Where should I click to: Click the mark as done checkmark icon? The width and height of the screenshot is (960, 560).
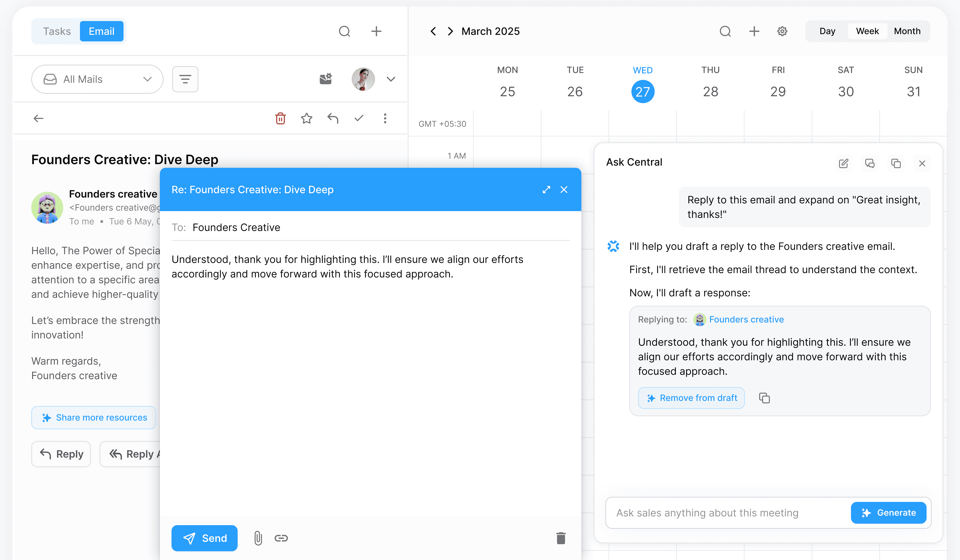pos(358,118)
